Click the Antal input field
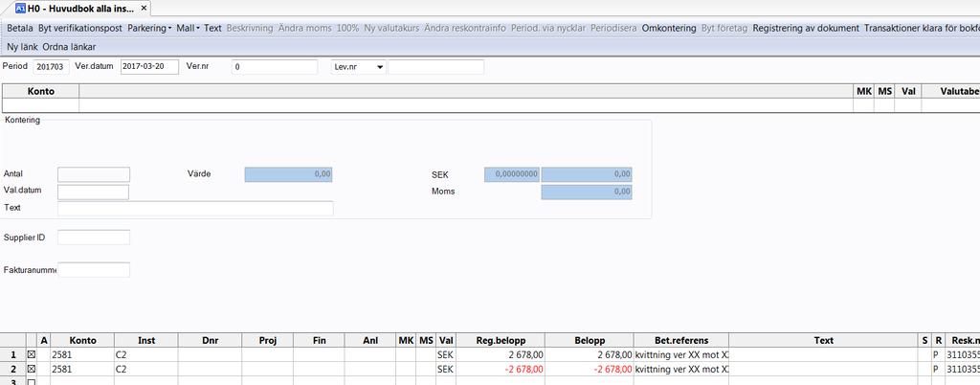980x385 pixels. [x=94, y=174]
